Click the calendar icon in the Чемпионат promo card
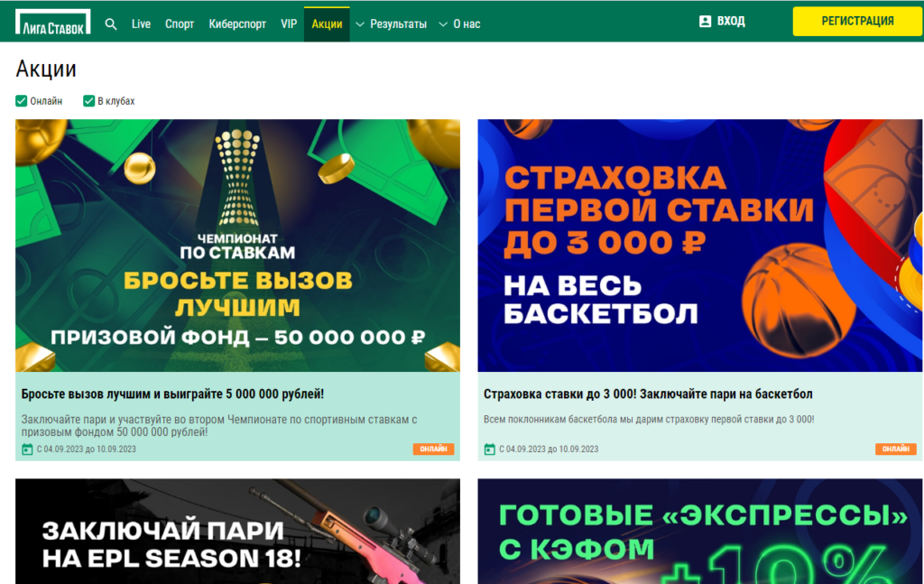Viewport: 924px width, 584px height. point(27,449)
